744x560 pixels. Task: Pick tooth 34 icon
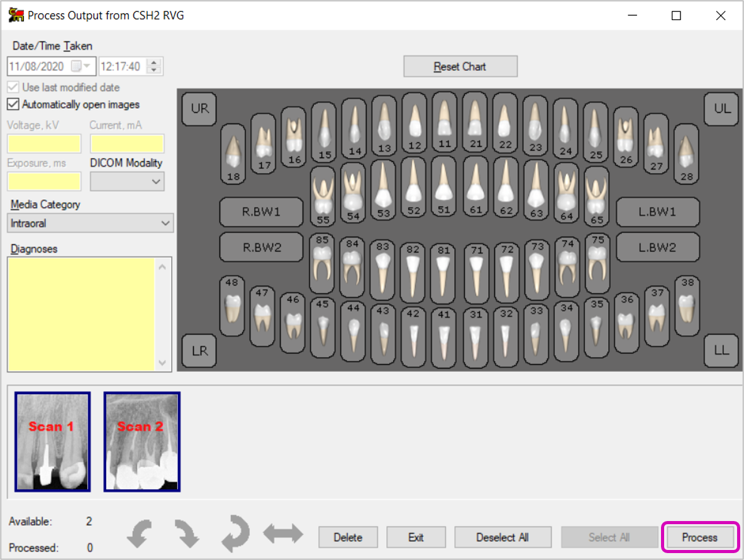[566, 331]
